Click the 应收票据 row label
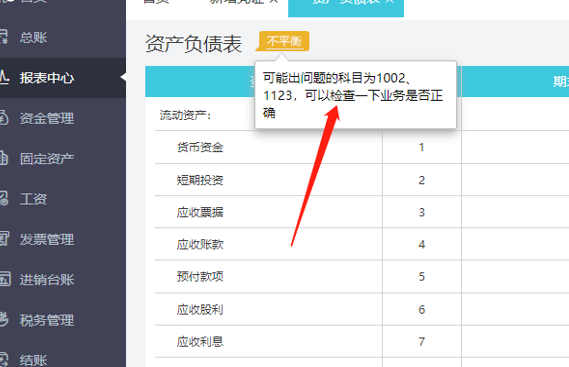This screenshot has height=367, width=569. tap(200, 212)
